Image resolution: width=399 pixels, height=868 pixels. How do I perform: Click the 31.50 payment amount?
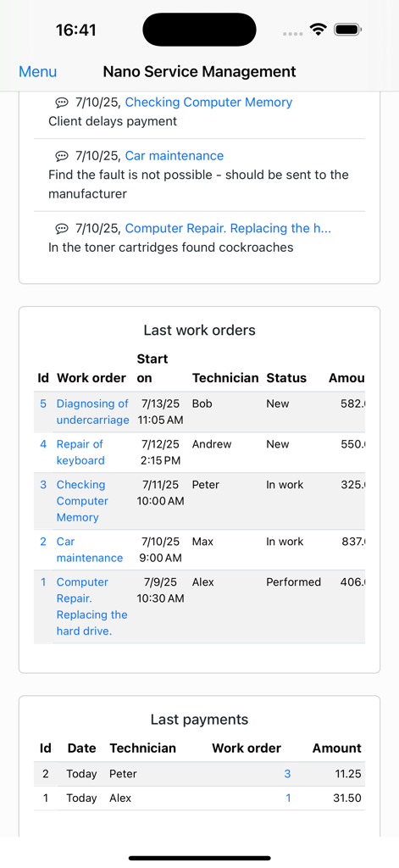(x=348, y=798)
